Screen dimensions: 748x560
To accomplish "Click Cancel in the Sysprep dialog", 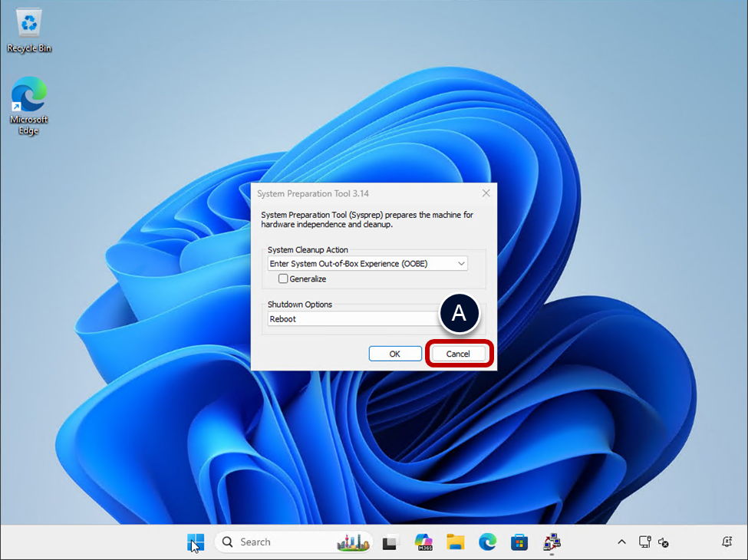I will [x=458, y=354].
